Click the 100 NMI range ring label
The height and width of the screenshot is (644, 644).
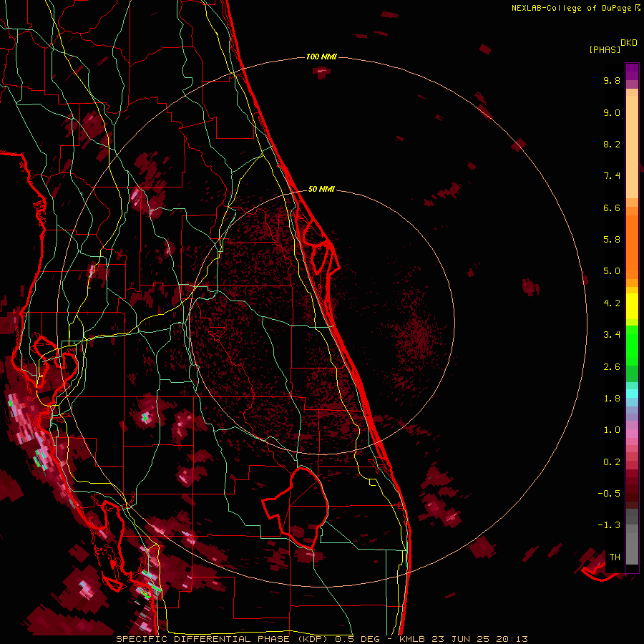click(x=321, y=57)
